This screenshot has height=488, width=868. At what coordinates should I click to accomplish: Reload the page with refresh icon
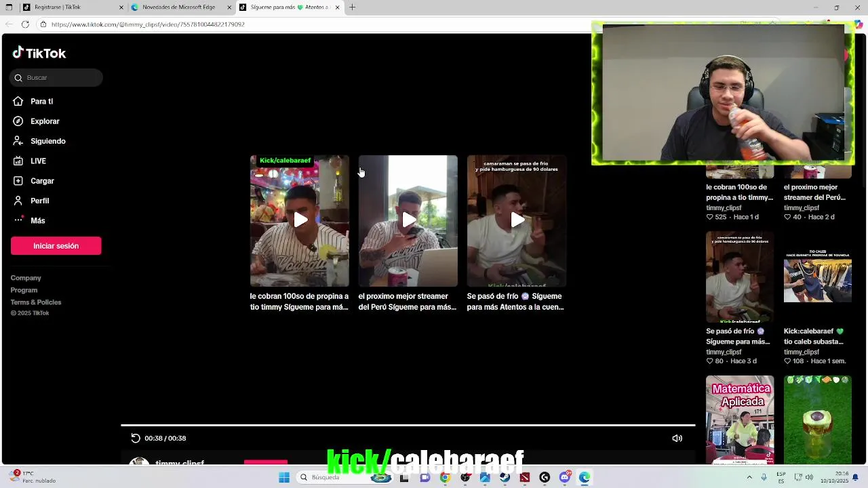(25, 24)
